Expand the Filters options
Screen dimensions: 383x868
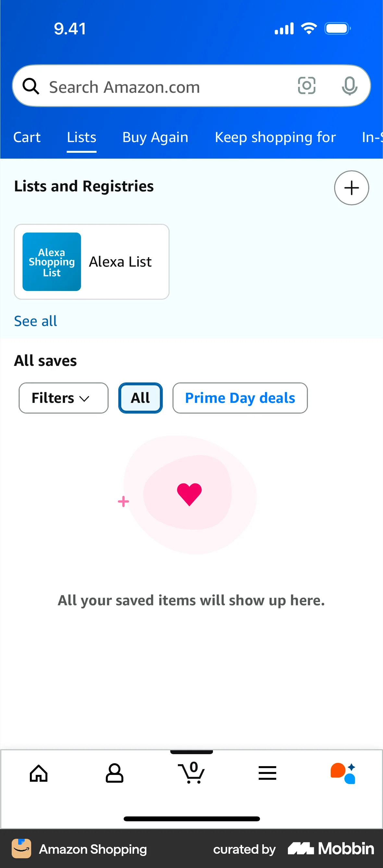(x=63, y=398)
